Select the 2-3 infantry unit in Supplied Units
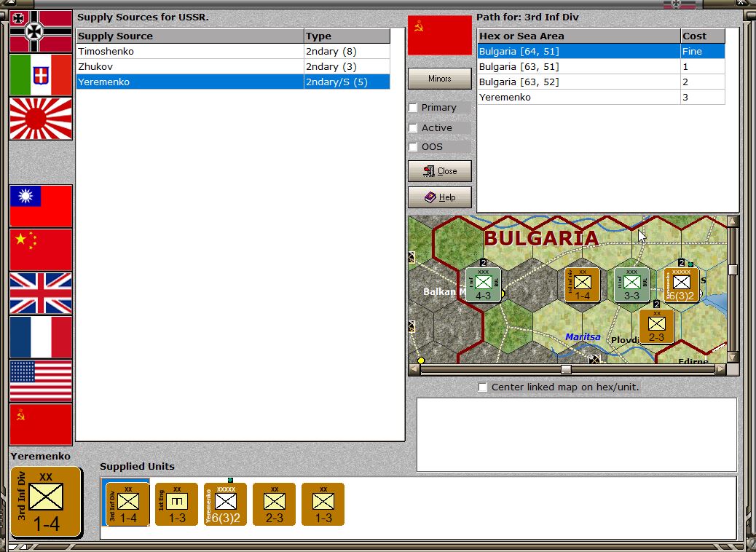756x552 pixels. [x=275, y=504]
